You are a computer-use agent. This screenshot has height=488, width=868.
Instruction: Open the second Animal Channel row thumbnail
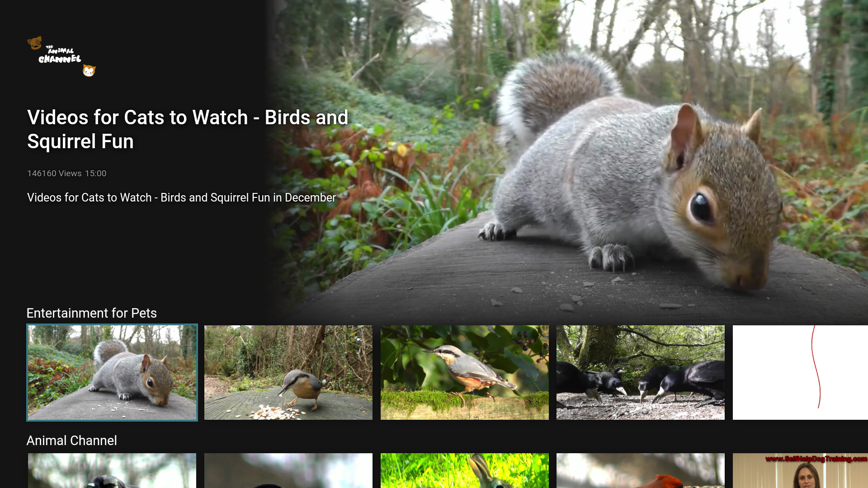(288, 470)
